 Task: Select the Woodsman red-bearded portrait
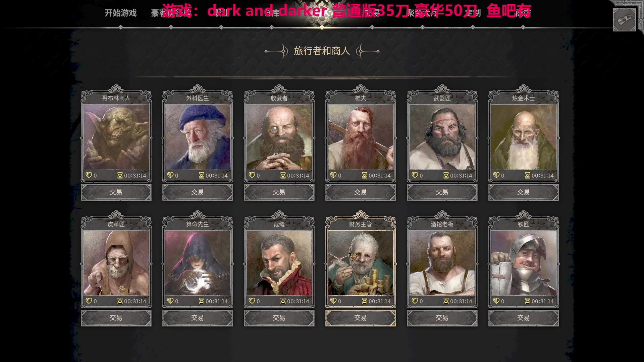(361, 137)
